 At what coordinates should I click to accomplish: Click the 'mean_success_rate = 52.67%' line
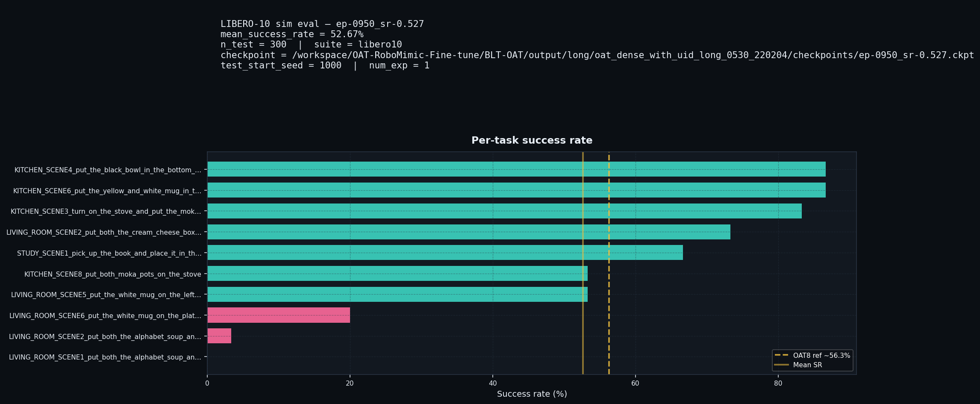[292, 35]
